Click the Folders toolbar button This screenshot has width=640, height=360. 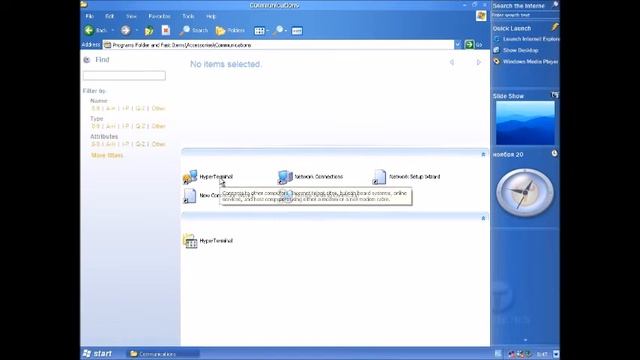coord(230,30)
